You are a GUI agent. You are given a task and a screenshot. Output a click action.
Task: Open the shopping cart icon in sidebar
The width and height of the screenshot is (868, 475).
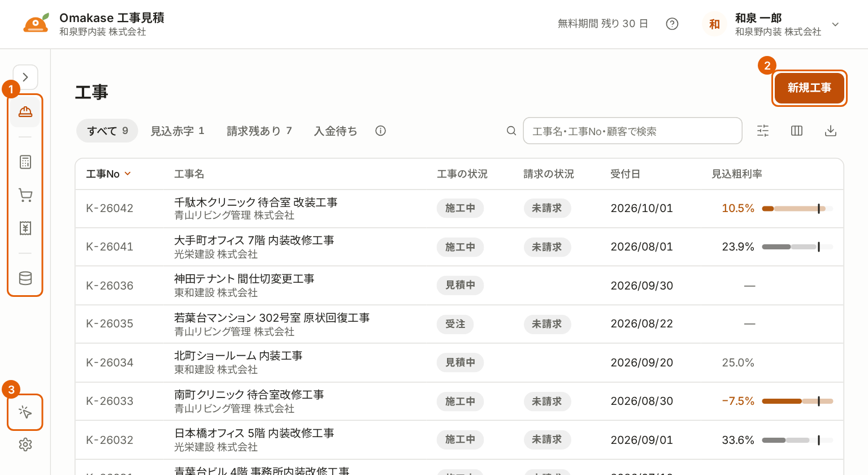coord(25,195)
